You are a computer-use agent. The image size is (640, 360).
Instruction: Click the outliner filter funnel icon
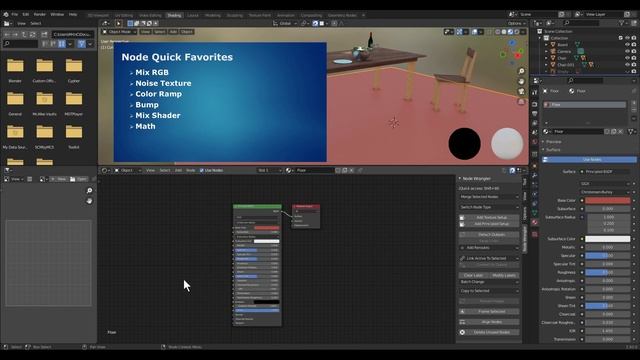tap(623, 23)
